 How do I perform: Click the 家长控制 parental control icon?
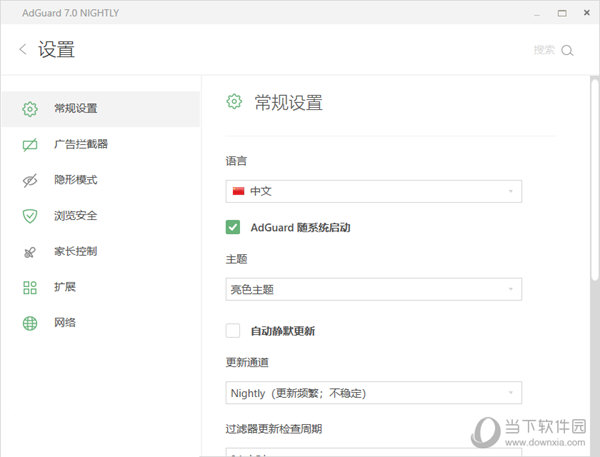click(x=30, y=252)
